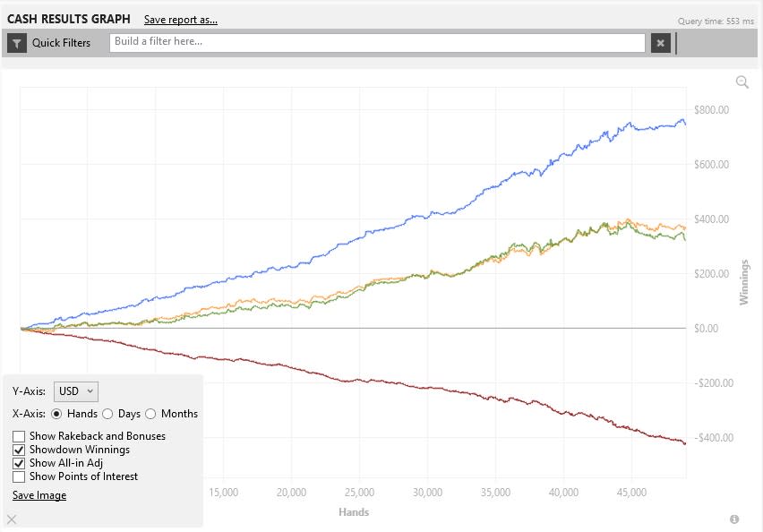Click the 20,000 hands axis label

[291, 492]
